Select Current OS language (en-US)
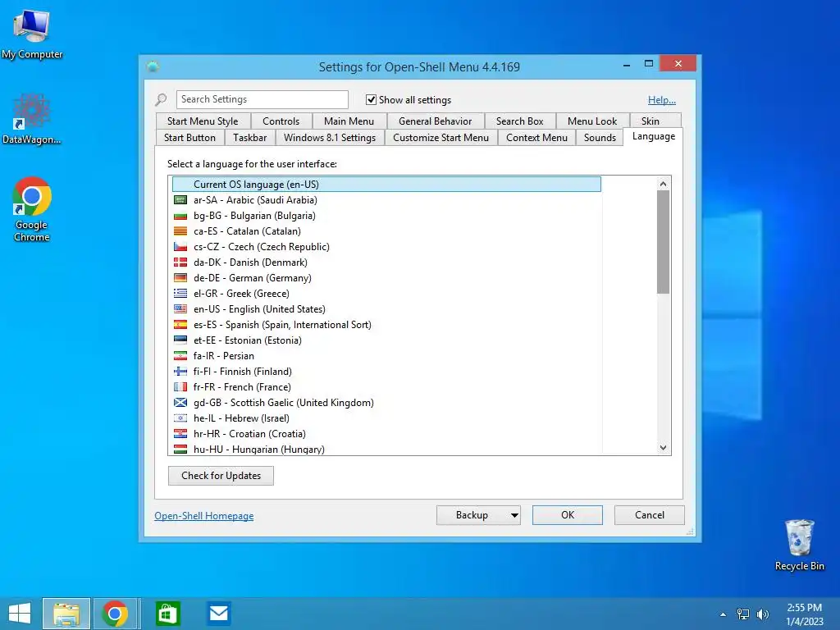Viewport: 840px width, 630px height. 386,185
